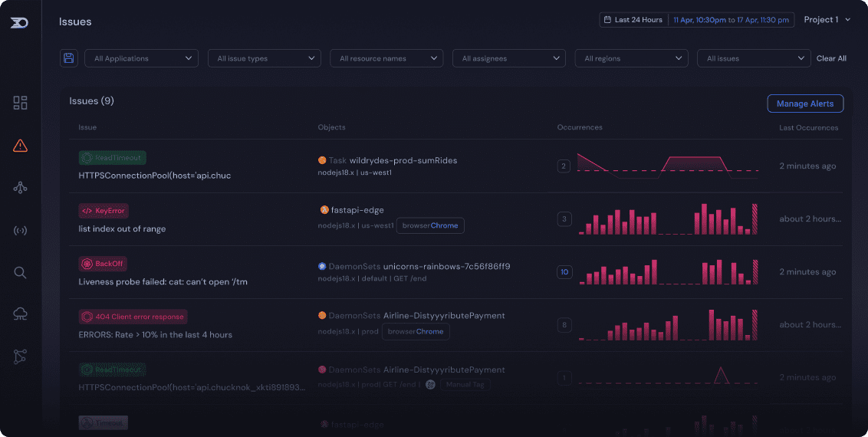Select the Last 24 Hours time range

(634, 20)
